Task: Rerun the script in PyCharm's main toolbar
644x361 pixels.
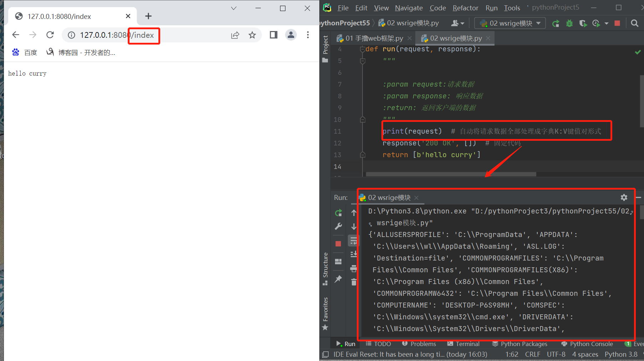Action: [x=556, y=24]
